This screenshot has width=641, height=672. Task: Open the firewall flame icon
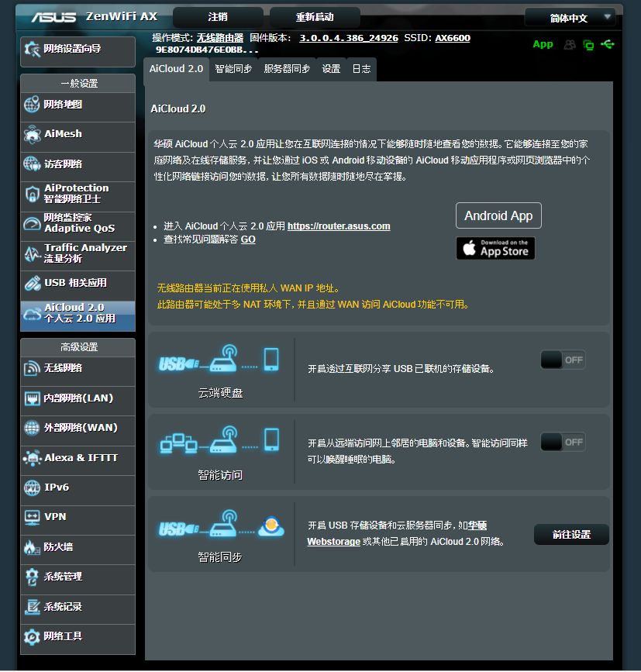[32, 547]
